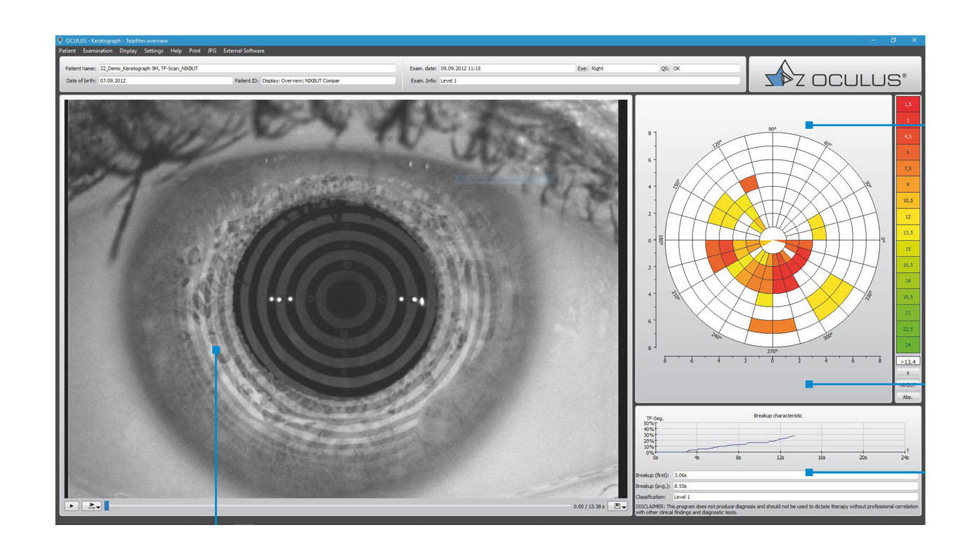The image size is (980, 560).
Task: Select the 15 color scale cell
Action: pyautogui.click(x=908, y=249)
